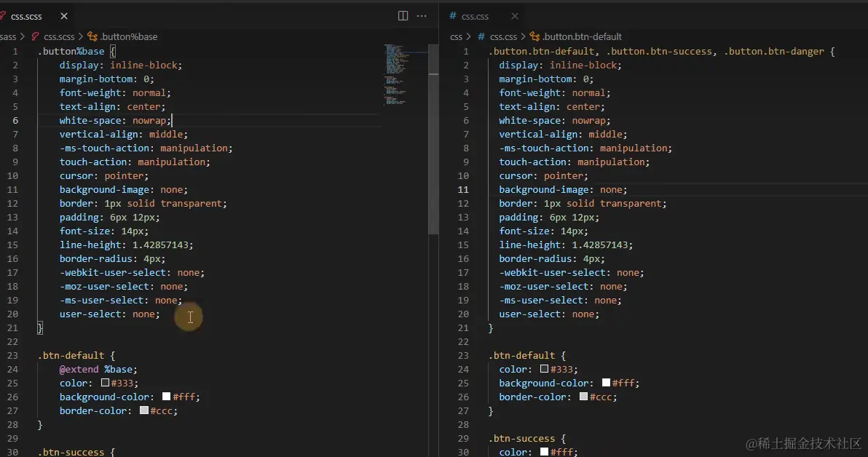The height and width of the screenshot is (457, 868).
Task: Click '.btn-default' selector in css.scss line 23
Action: pos(71,355)
